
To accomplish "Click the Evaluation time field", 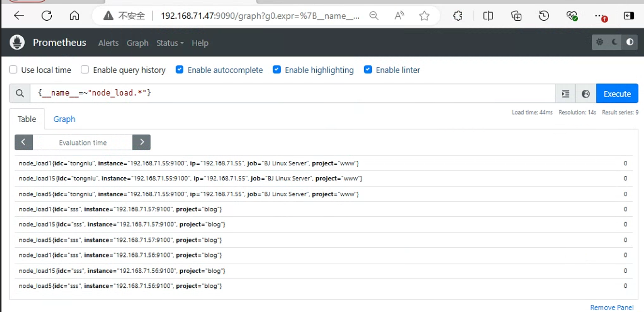I will point(83,142).
